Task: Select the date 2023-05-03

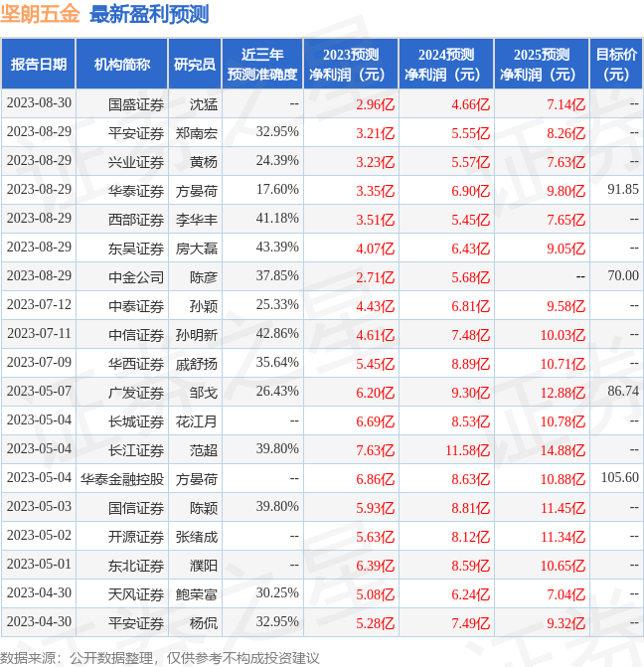Action: [x=39, y=506]
